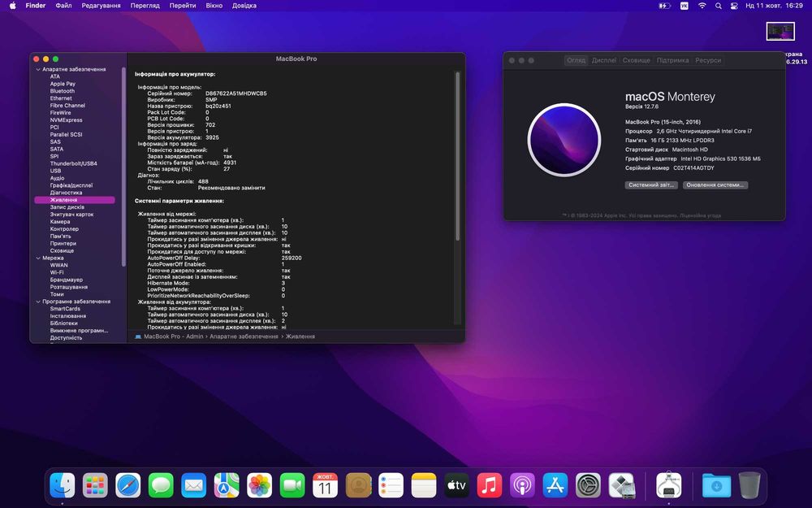Viewport: 812px width, 508px height.
Task: Click MacBook Pro - Admin in the path bar
Action: [174, 336]
